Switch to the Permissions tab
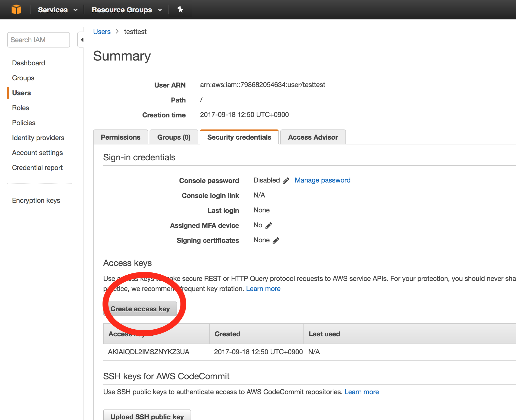 tap(121, 137)
